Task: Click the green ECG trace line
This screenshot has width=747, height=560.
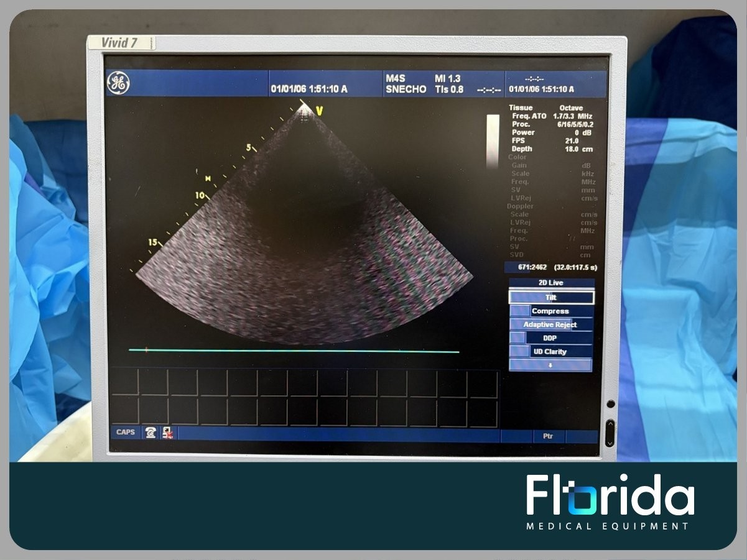Action: (294, 351)
